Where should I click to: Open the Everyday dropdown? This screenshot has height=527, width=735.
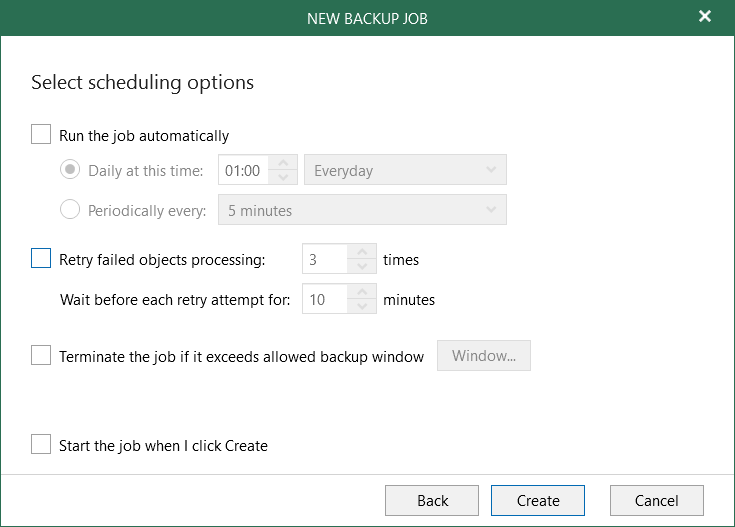click(x=405, y=171)
